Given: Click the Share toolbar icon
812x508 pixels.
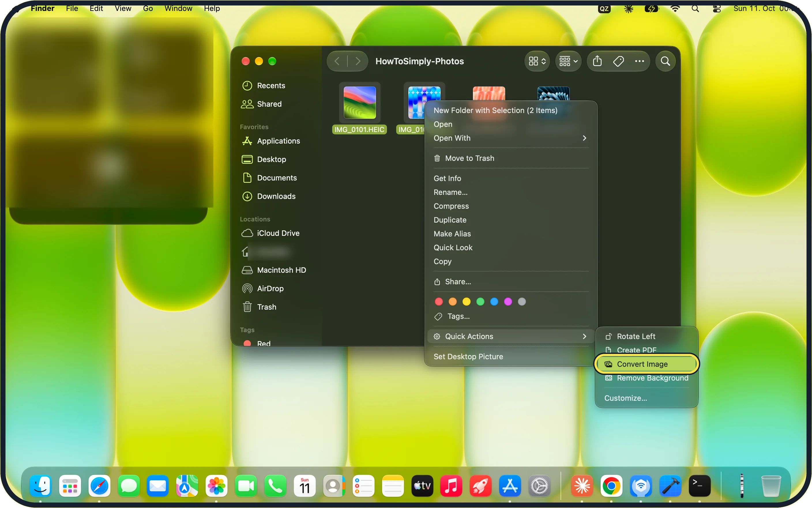Looking at the screenshot, I should coord(597,61).
